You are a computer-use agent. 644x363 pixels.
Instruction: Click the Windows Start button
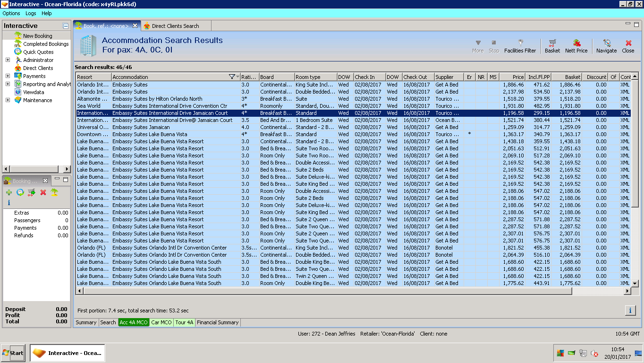(13, 353)
